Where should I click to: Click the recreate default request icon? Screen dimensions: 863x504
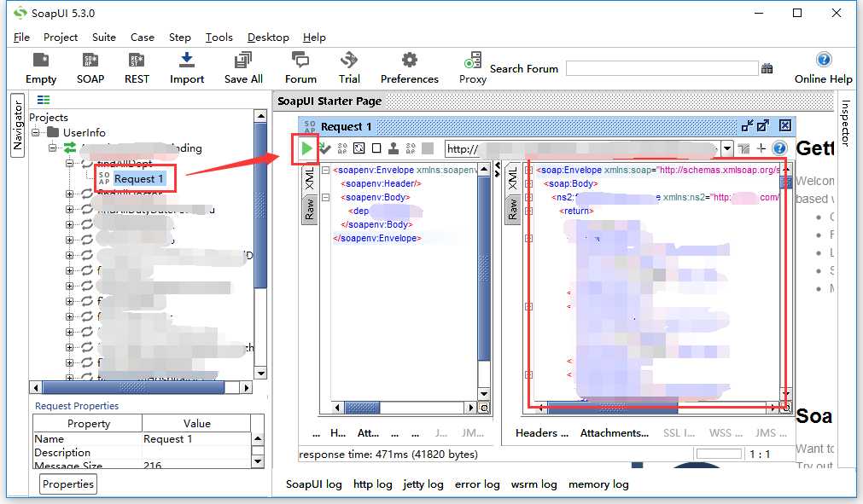tap(341, 148)
